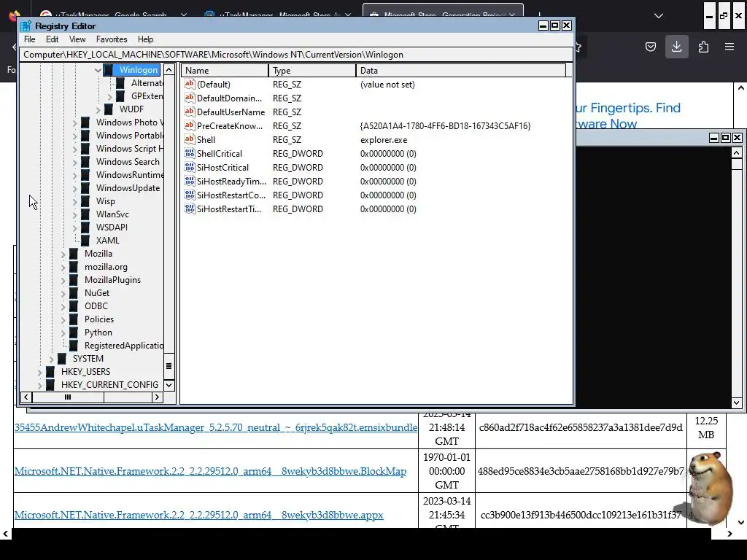Open the Help menu in Registry Editor

[x=145, y=39]
